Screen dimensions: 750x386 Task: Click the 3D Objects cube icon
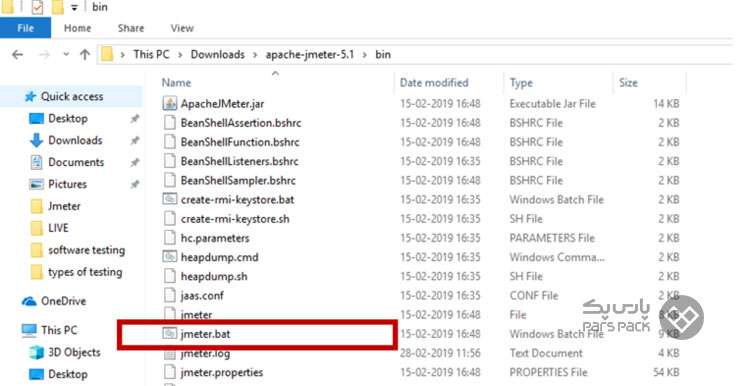coord(36,353)
